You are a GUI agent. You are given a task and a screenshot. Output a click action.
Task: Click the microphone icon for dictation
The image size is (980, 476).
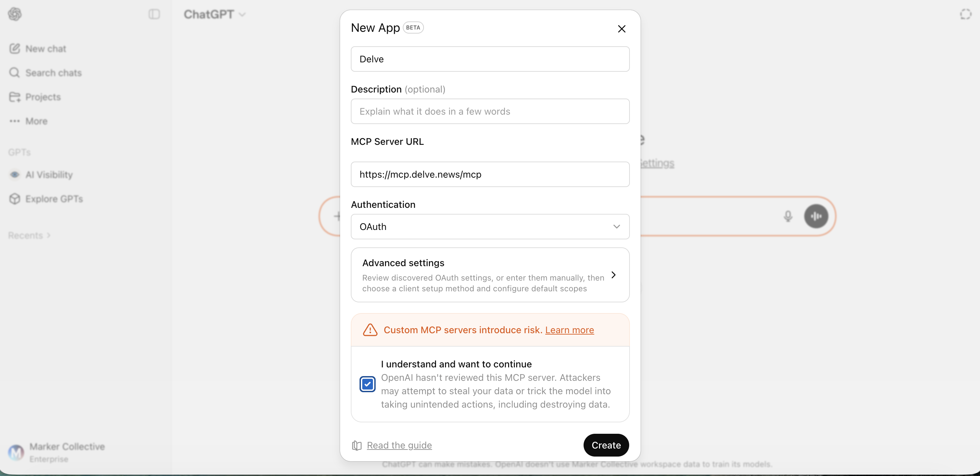788,216
